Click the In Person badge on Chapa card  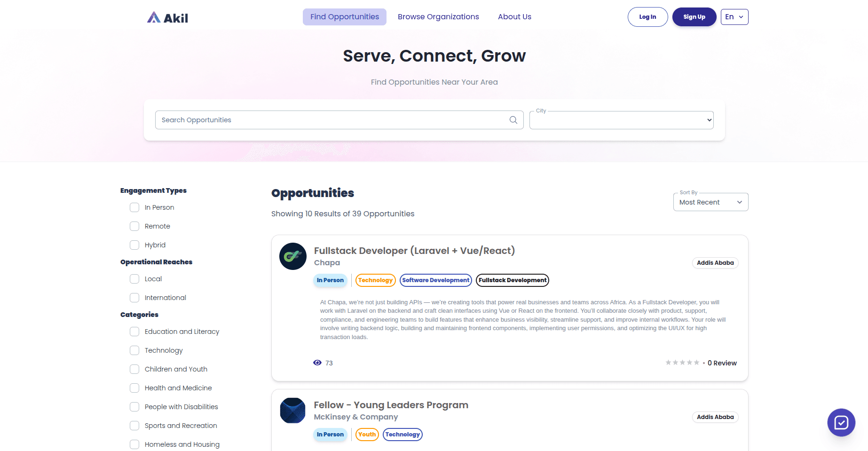[330, 280]
